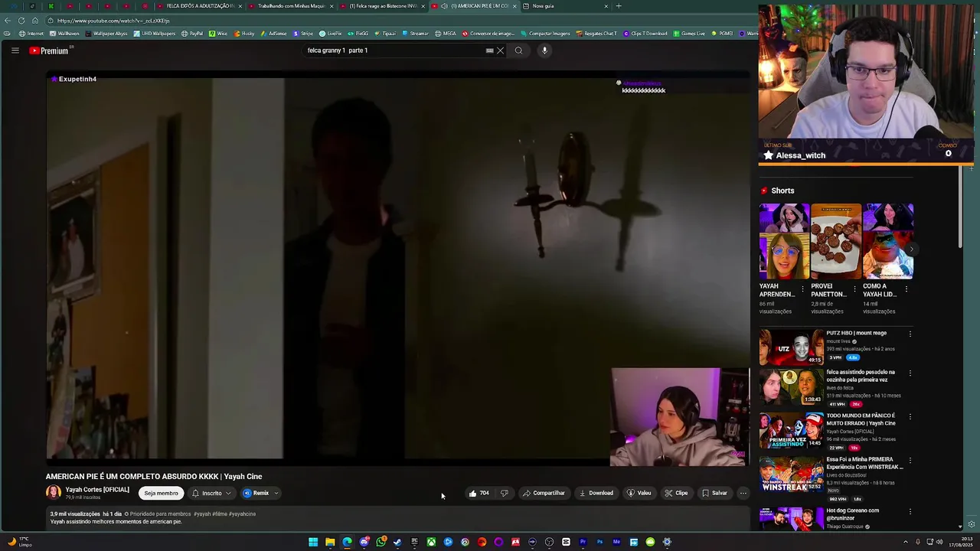
Task: Click the browser home icon
Action: coord(34,21)
